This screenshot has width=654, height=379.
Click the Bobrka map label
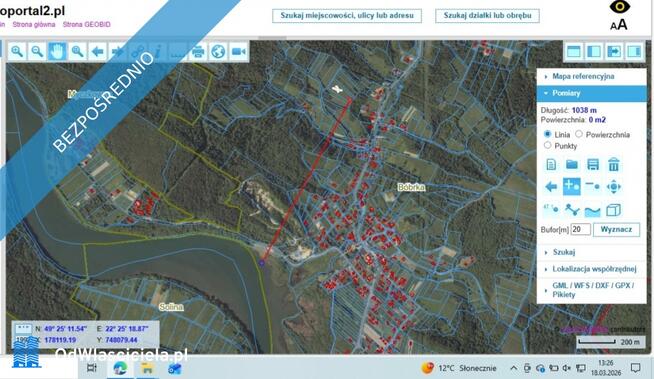411,187
